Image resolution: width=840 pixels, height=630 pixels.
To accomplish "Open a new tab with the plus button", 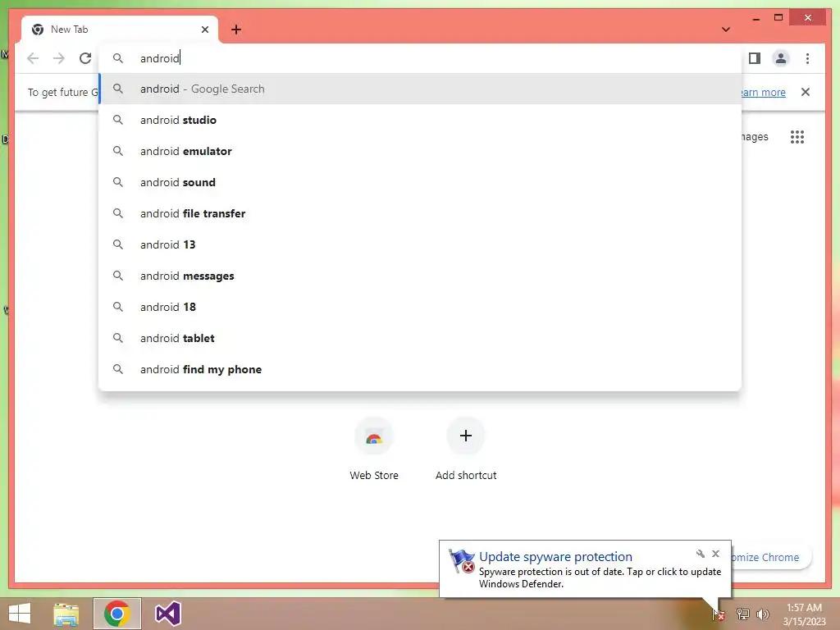I will point(236,30).
